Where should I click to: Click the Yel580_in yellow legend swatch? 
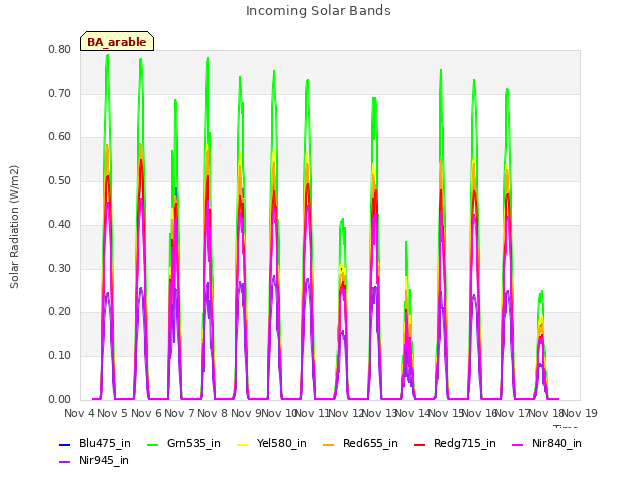242,444
